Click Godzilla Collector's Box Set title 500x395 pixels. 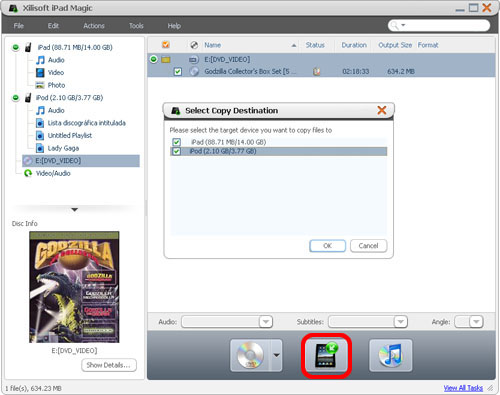tap(250, 71)
